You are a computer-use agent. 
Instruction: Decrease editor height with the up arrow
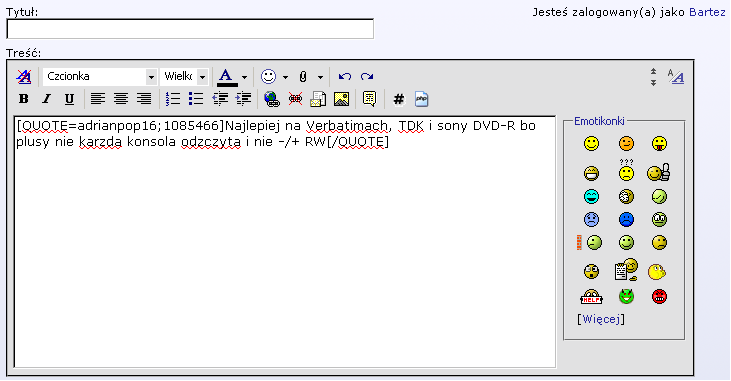click(653, 71)
